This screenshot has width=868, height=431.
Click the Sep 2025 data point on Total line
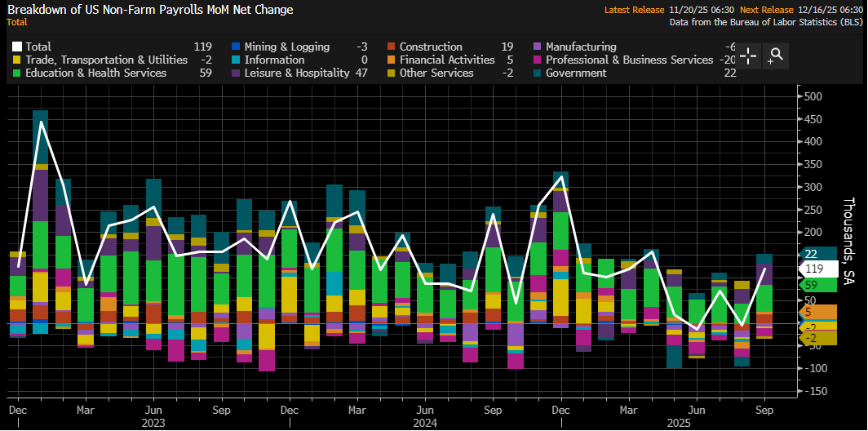pyautogui.click(x=764, y=269)
